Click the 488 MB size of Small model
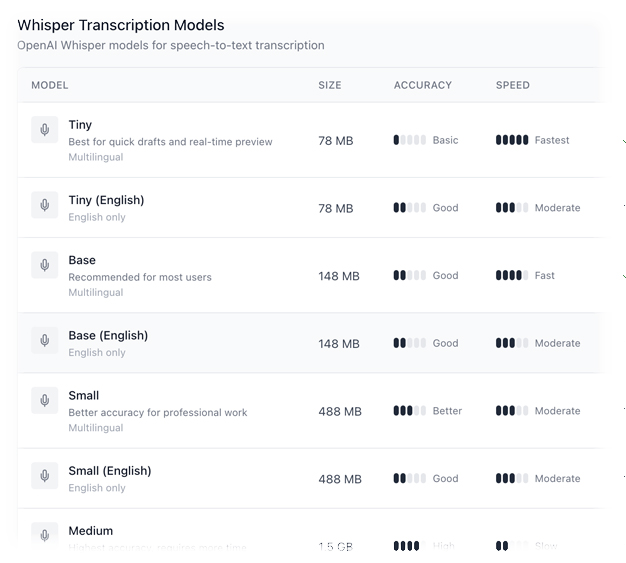626x563 pixels. point(340,411)
